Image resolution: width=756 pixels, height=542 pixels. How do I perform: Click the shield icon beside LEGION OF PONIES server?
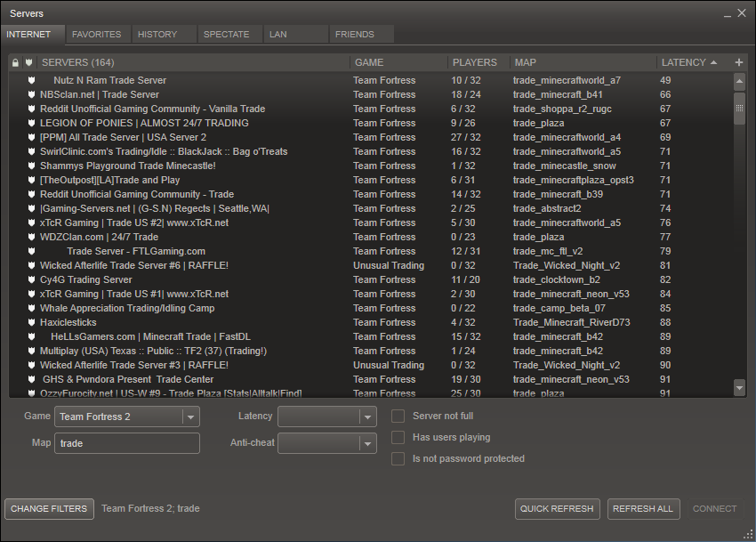pyautogui.click(x=31, y=123)
